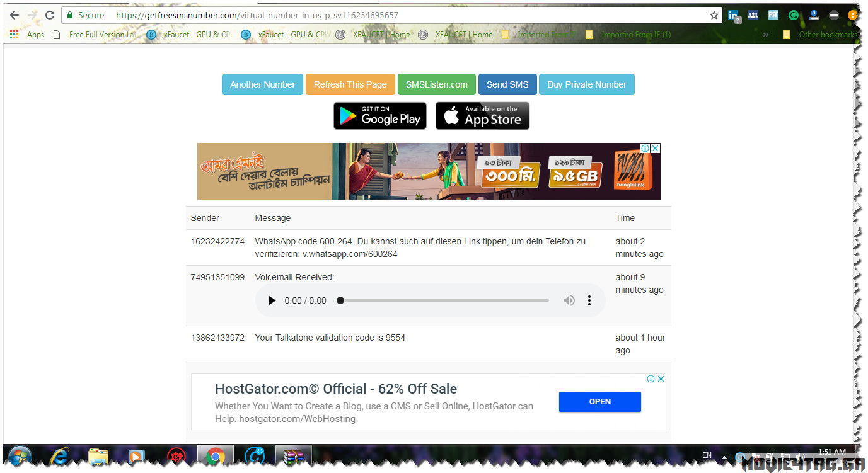Click the 'about 1 hour ago' time cell

(640, 344)
